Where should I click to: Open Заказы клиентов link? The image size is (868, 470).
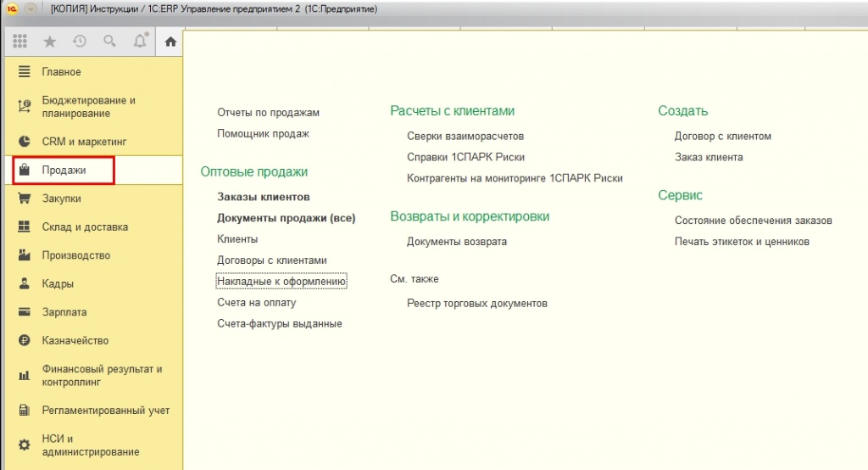click(263, 197)
